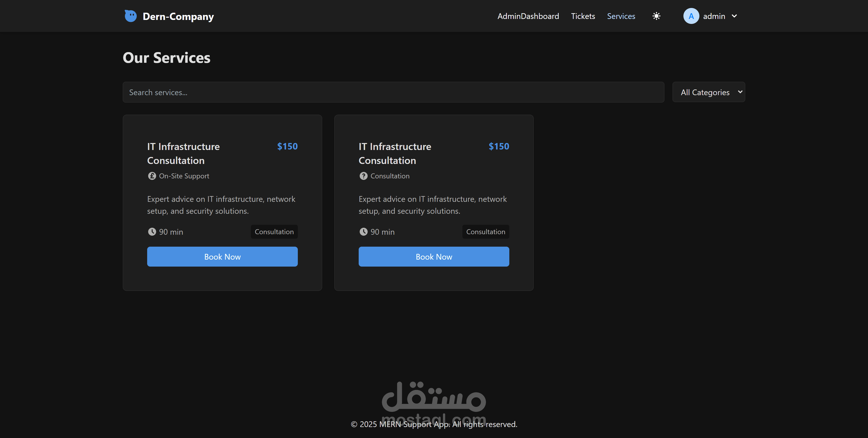
Task: Click the admin avatar circle
Action: pos(691,16)
